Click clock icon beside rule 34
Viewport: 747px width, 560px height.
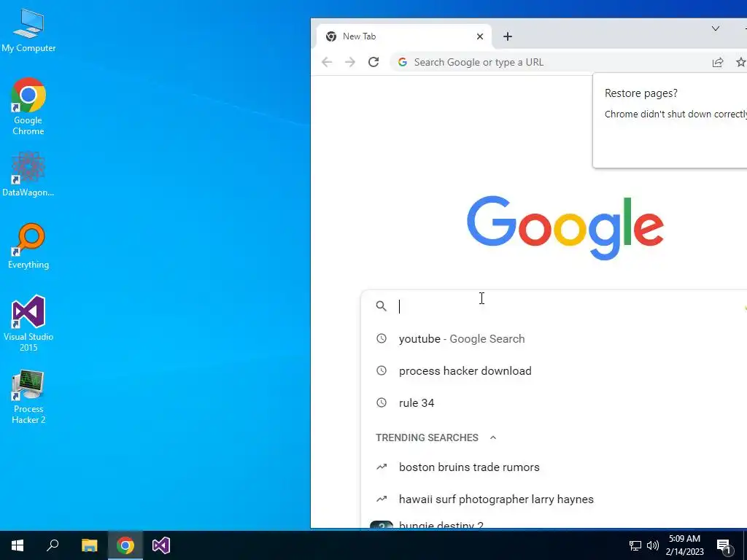coord(382,402)
